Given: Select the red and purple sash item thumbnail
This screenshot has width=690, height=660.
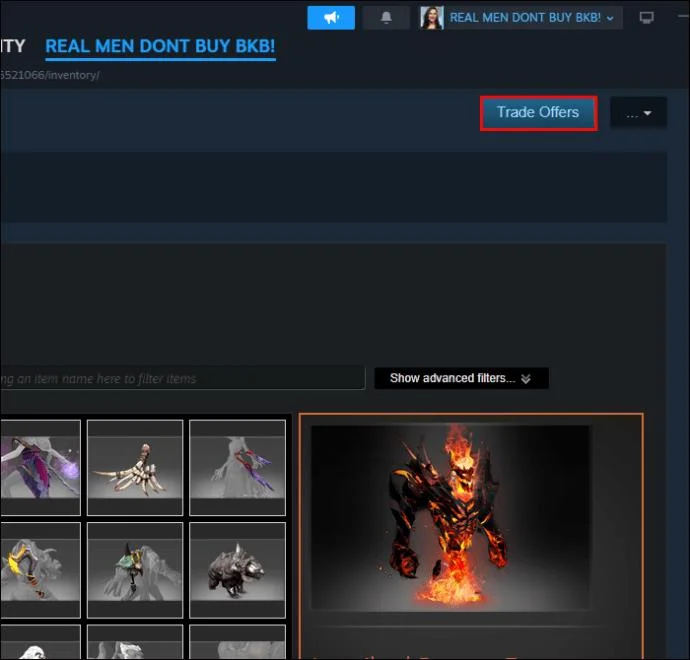Looking at the screenshot, I should coord(238,467).
